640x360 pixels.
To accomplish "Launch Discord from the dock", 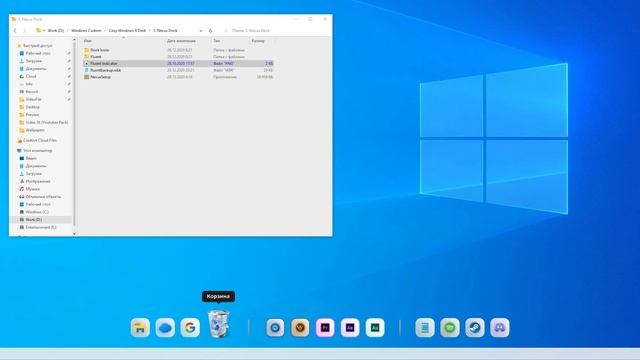I will click(x=500, y=328).
